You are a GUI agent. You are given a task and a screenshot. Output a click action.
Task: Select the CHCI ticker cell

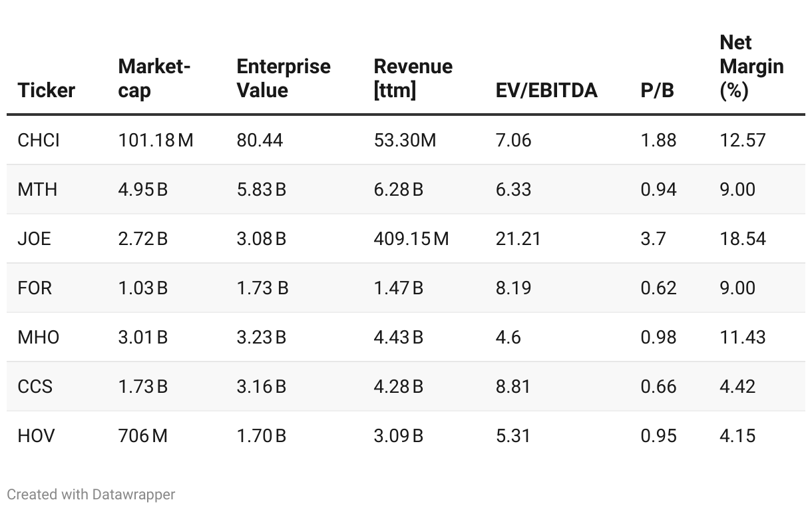(x=39, y=140)
